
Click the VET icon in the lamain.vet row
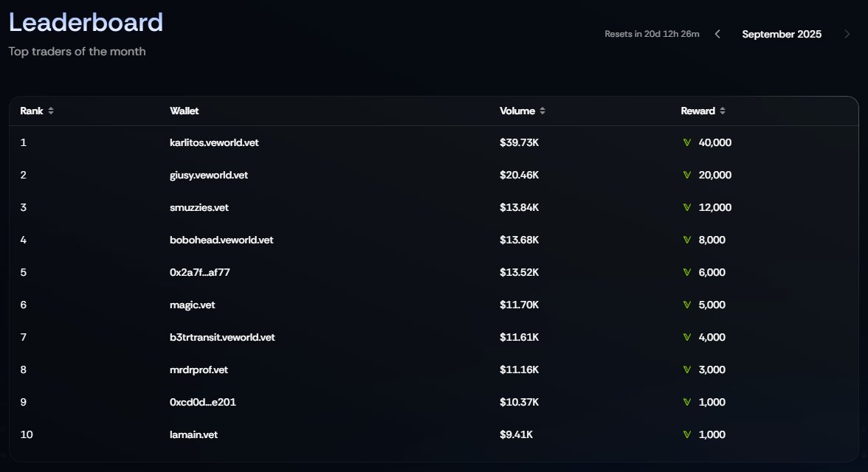[687, 434]
